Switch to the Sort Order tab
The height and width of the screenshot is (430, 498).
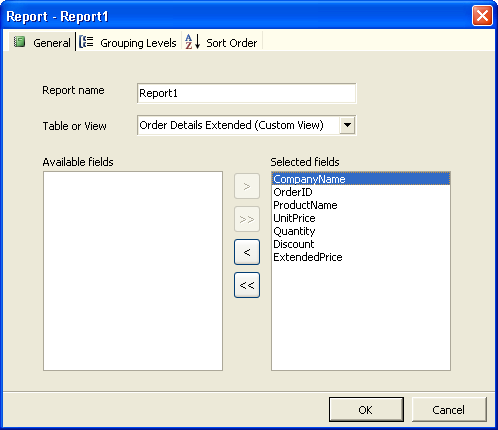pos(222,43)
